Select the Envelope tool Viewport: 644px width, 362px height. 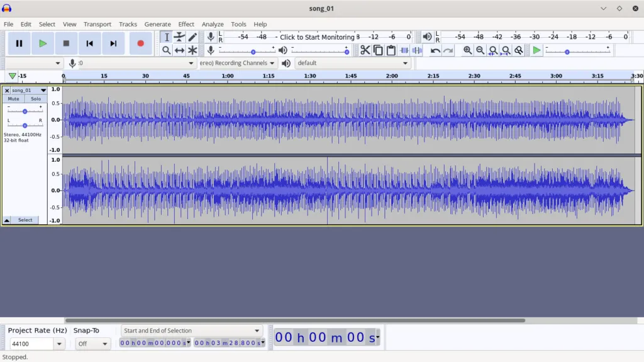click(x=179, y=37)
